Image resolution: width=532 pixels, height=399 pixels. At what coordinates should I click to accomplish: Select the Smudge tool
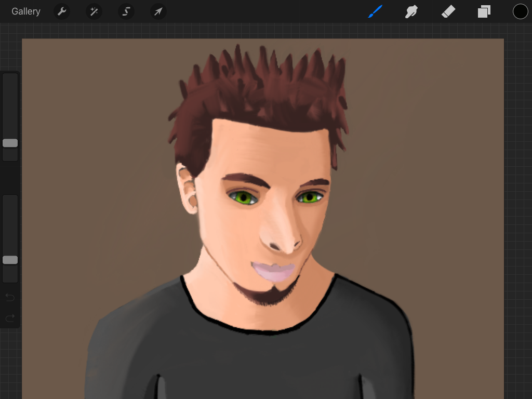coord(411,11)
